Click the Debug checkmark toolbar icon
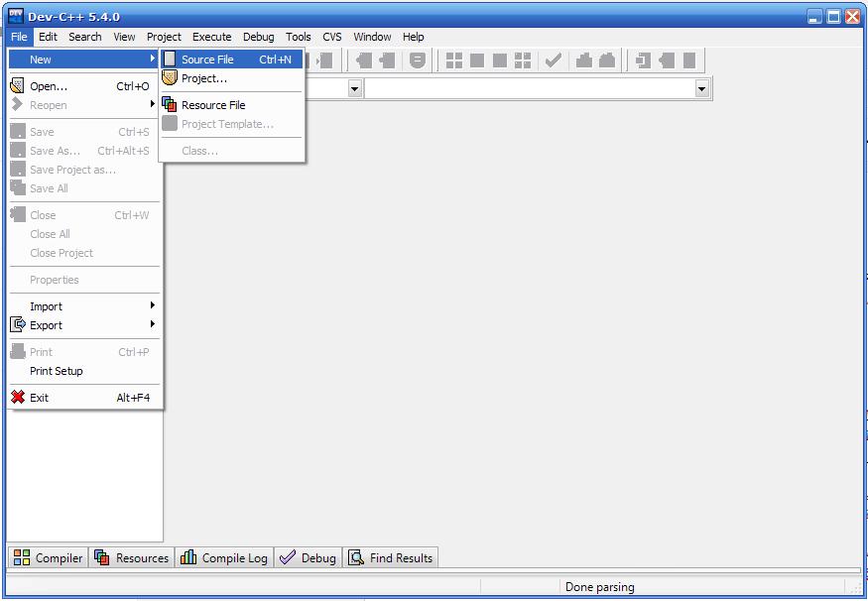The height and width of the screenshot is (601, 868). pos(554,60)
